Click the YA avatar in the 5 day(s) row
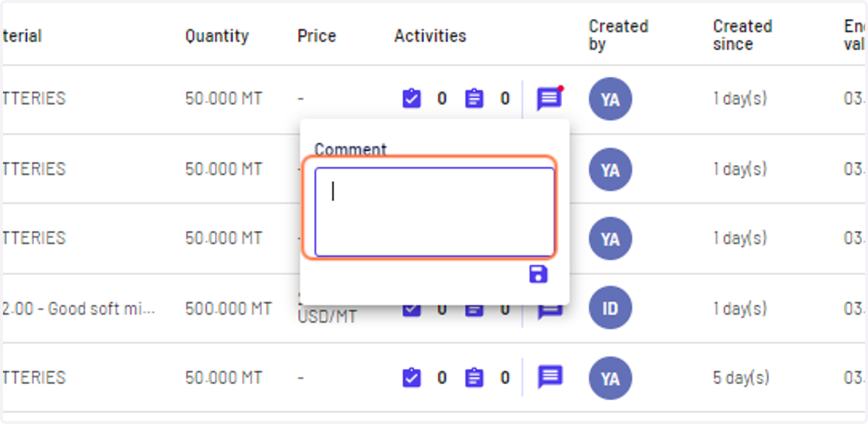This screenshot has width=868, height=424. pos(610,378)
